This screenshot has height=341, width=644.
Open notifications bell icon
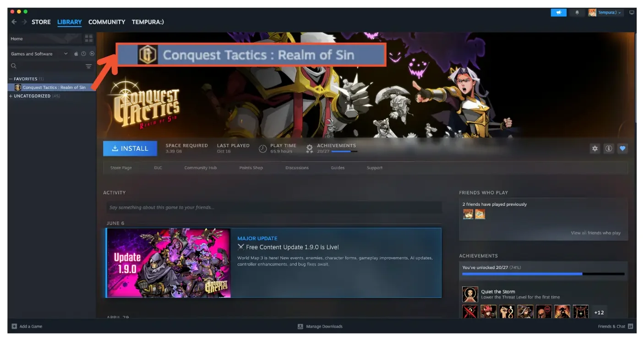(x=577, y=13)
